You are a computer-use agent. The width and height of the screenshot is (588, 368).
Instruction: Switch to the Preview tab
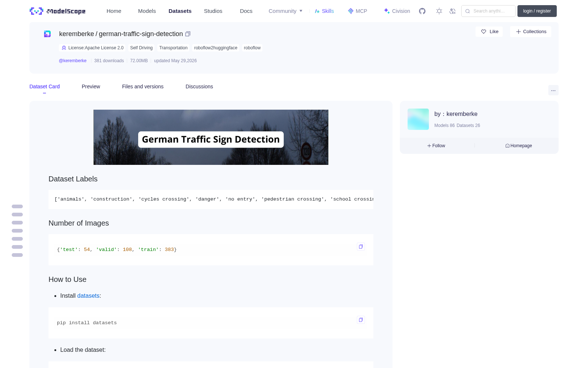click(91, 86)
